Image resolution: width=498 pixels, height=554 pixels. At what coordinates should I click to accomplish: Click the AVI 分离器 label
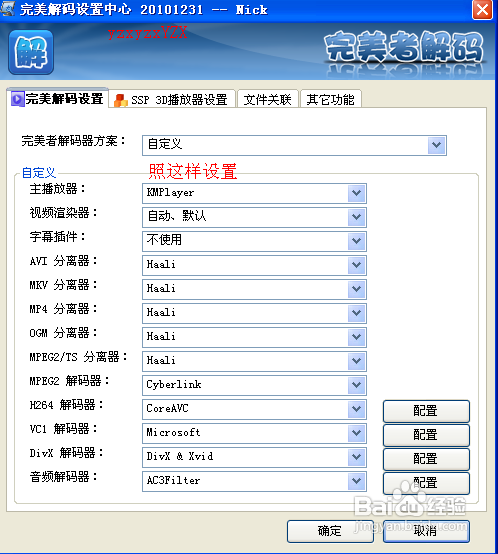[63, 261]
